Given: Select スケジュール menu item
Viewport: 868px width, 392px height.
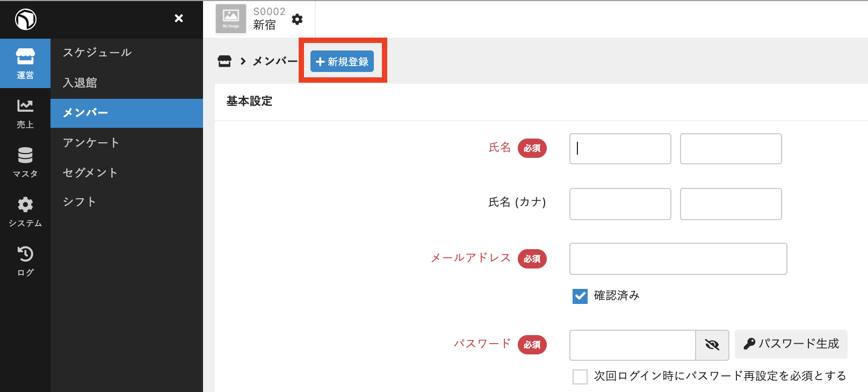Looking at the screenshot, I should click(x=97, y=53).
